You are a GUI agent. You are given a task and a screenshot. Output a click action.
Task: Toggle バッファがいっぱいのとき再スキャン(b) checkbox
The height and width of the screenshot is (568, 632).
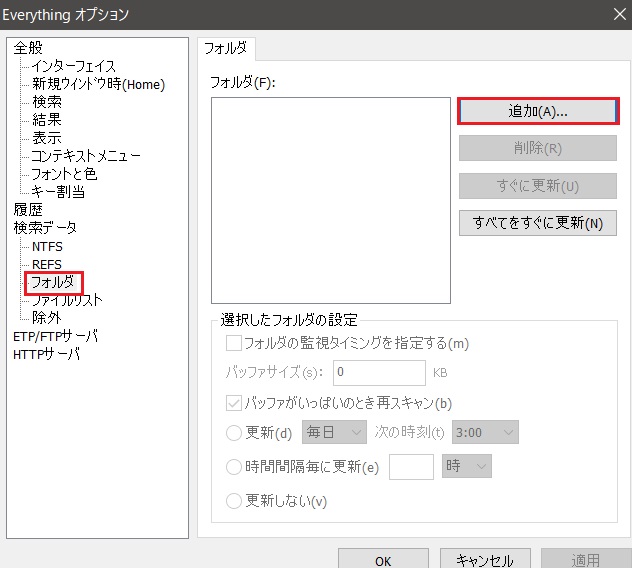(234, 403)
